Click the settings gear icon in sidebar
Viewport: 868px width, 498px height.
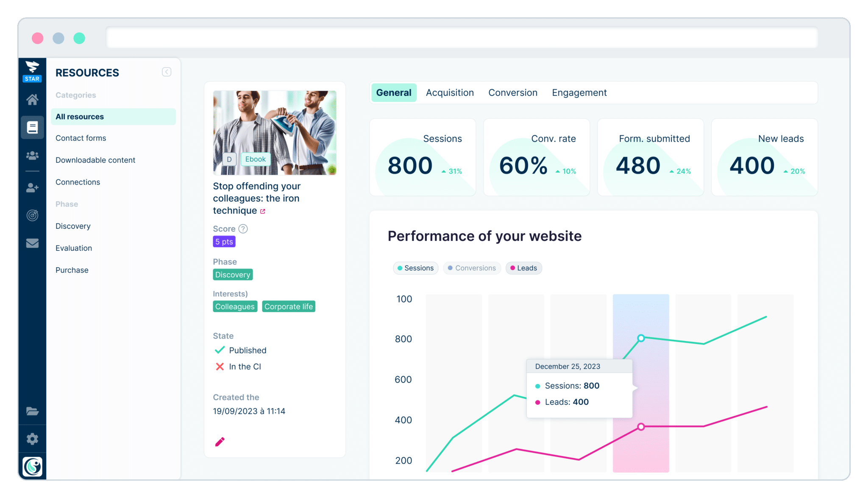[33, 438]
